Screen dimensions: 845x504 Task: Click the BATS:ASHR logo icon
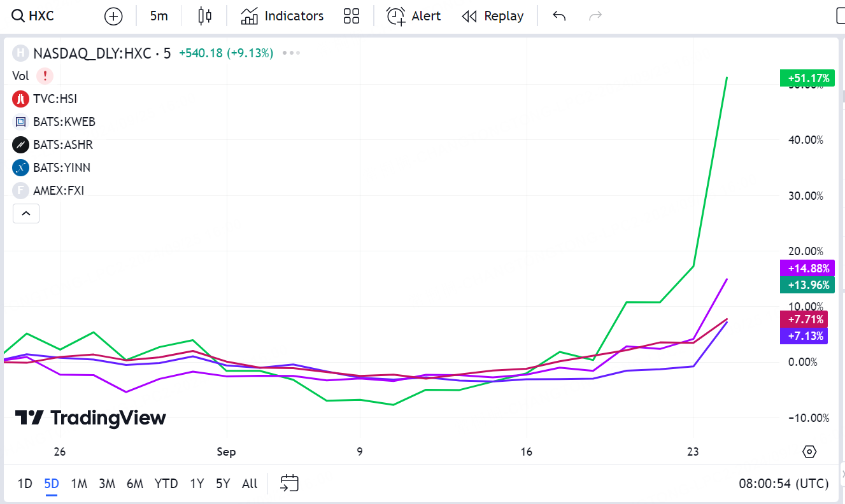pos(21,145)
